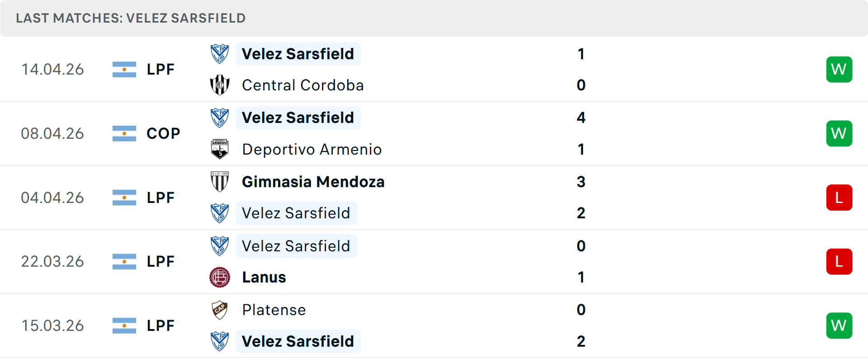Image resolution: width=868 pixels, height=358 pixels.
Task: Open the Gimnasia Mendoza team link
Action: (313, 182)
